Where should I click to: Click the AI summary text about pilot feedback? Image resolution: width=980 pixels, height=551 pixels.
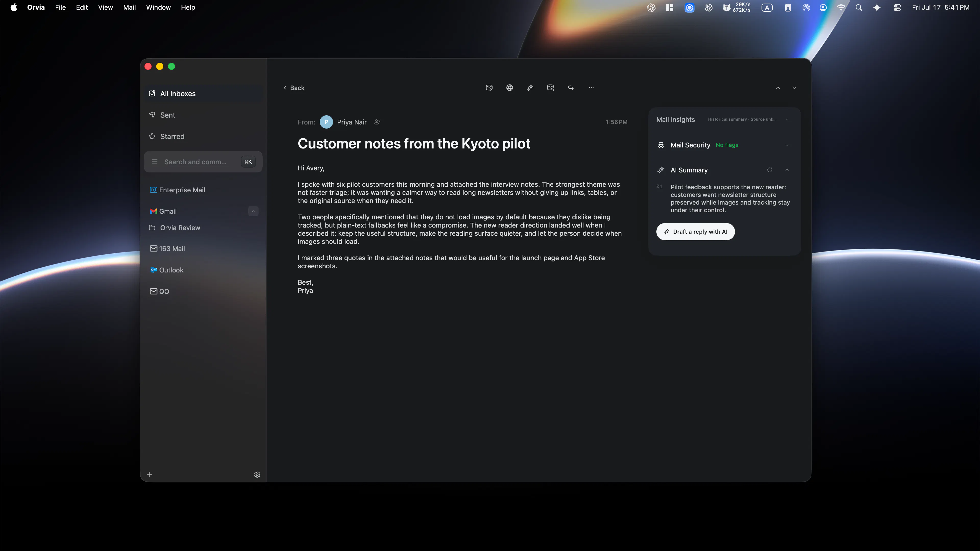pyautogui.click(x=730, y=198)
